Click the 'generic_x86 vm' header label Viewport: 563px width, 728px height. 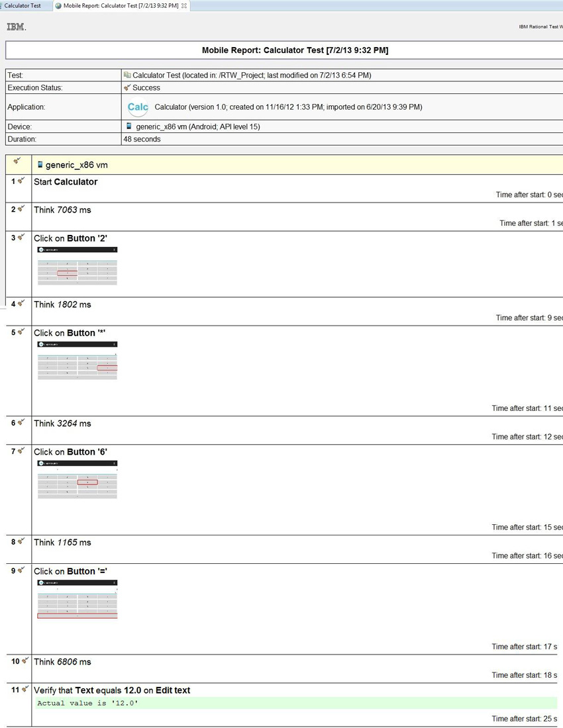pos(77,165)
